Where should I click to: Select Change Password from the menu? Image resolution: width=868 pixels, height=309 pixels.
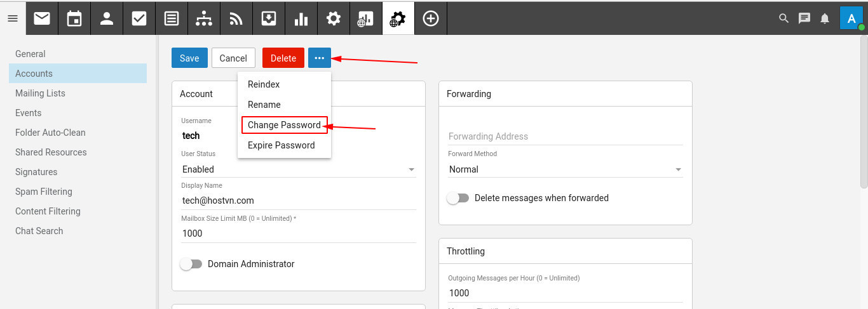point(284,125)
